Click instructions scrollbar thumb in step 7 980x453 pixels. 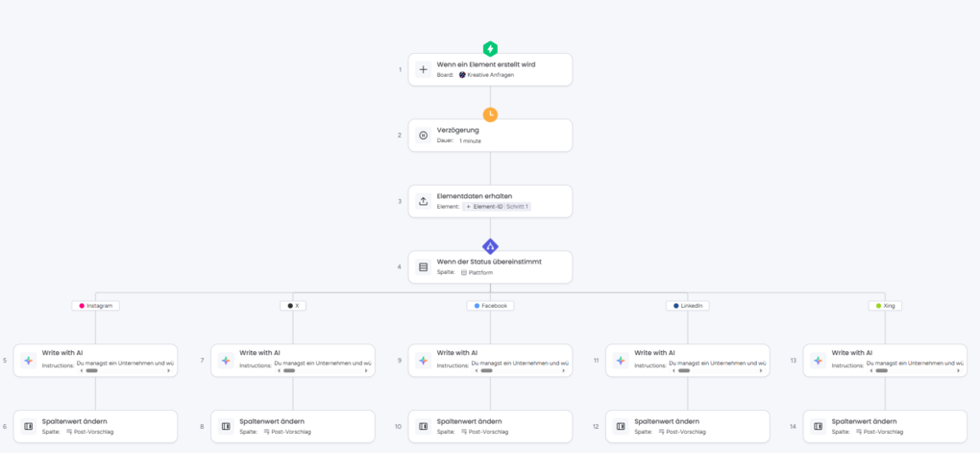(289, 370)
